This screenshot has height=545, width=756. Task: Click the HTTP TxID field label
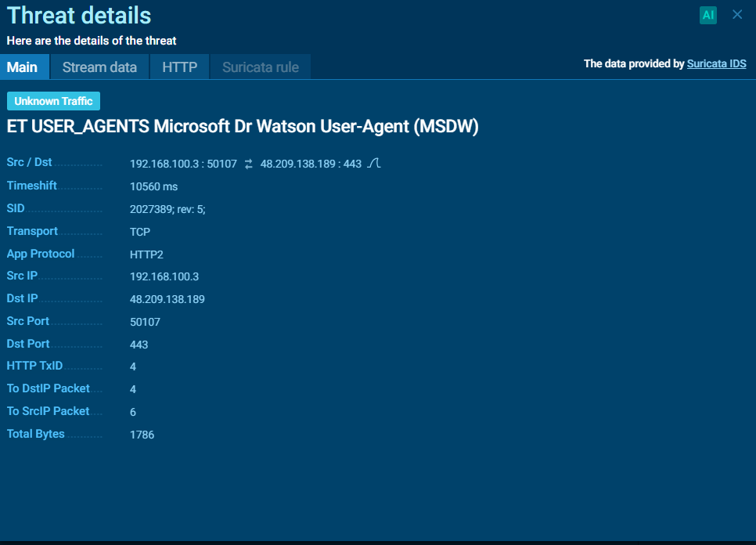point(34,366)
